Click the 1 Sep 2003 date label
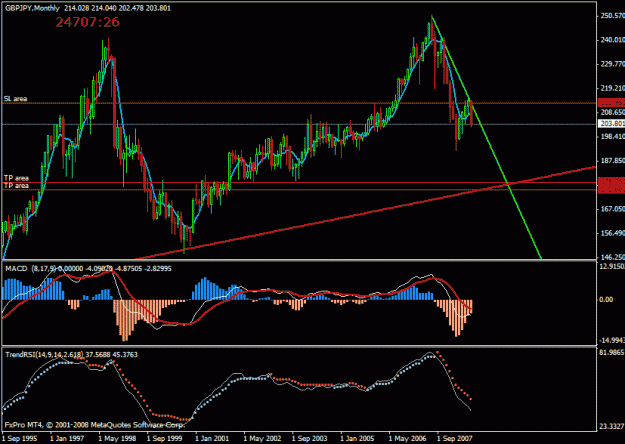The image size is (625, 444). pos(310,438)
